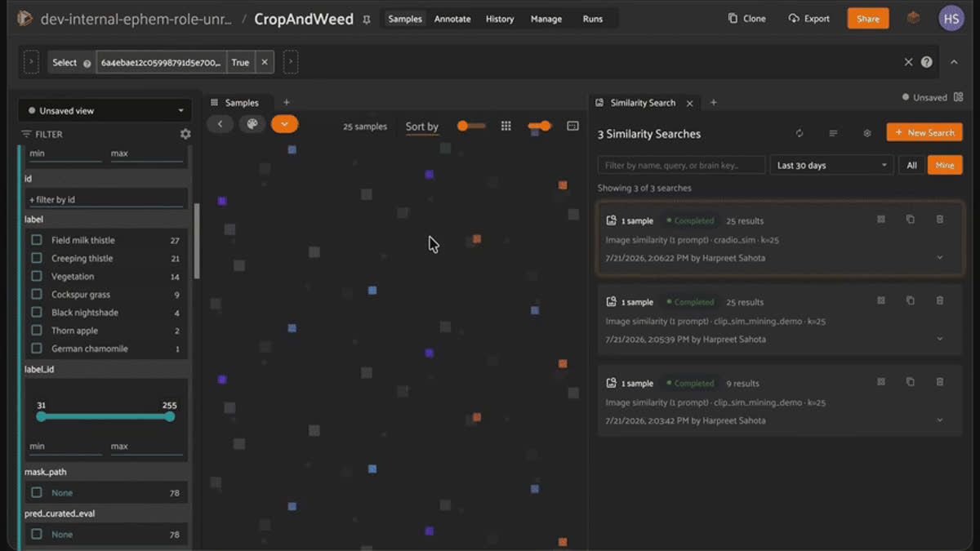Check the Creeping thistle label
The image size is (980, 551).
[37, 258]
